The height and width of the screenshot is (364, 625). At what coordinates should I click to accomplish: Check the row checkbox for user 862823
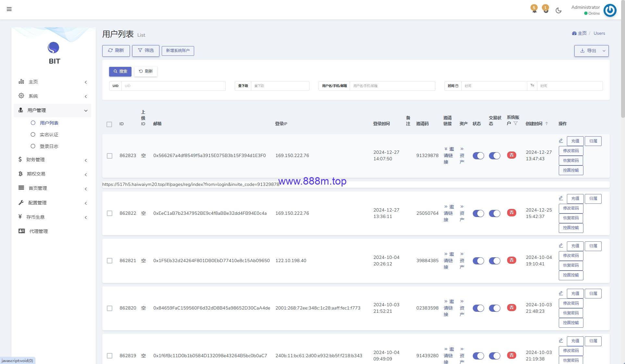110,156
